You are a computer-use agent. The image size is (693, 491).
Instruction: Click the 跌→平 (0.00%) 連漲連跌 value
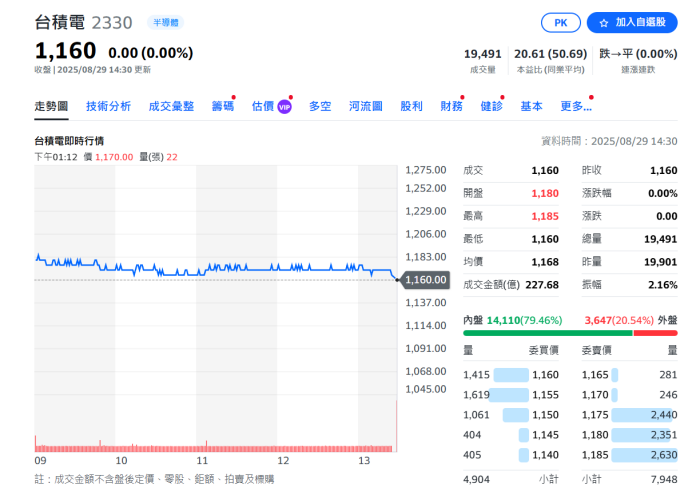(x=638, y=54)
